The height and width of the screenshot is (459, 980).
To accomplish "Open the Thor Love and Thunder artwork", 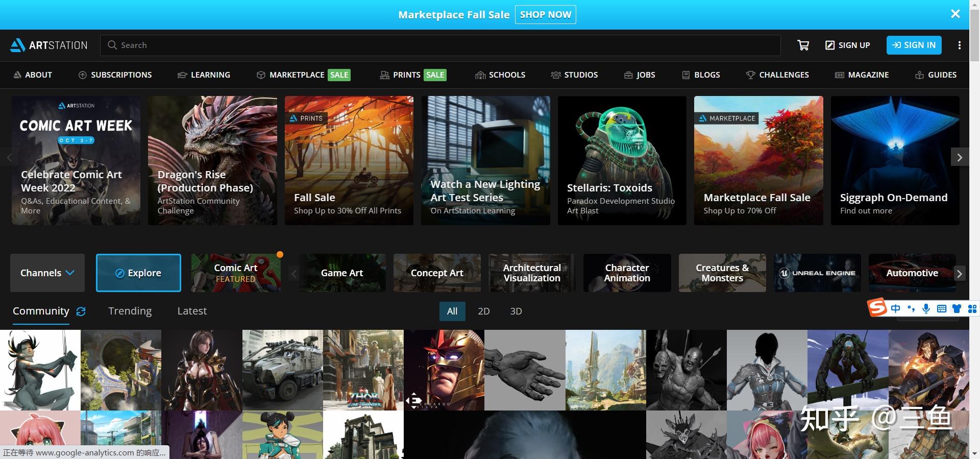I will (363, 370).
